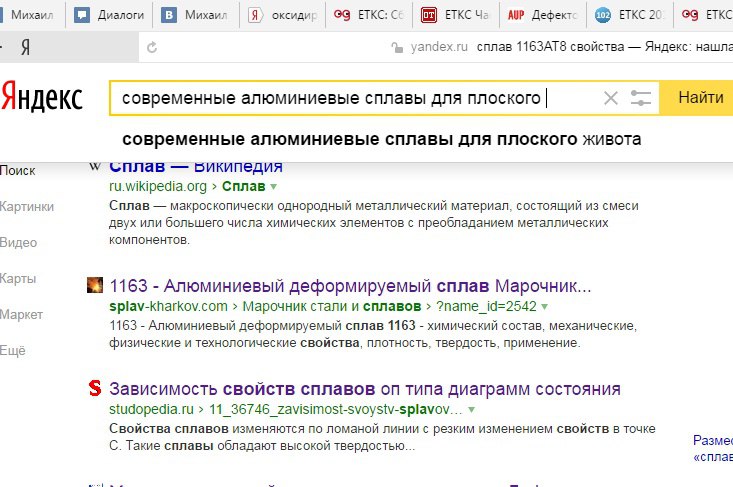Switch to the Дефекто AUP tab

tap(542, 15)
